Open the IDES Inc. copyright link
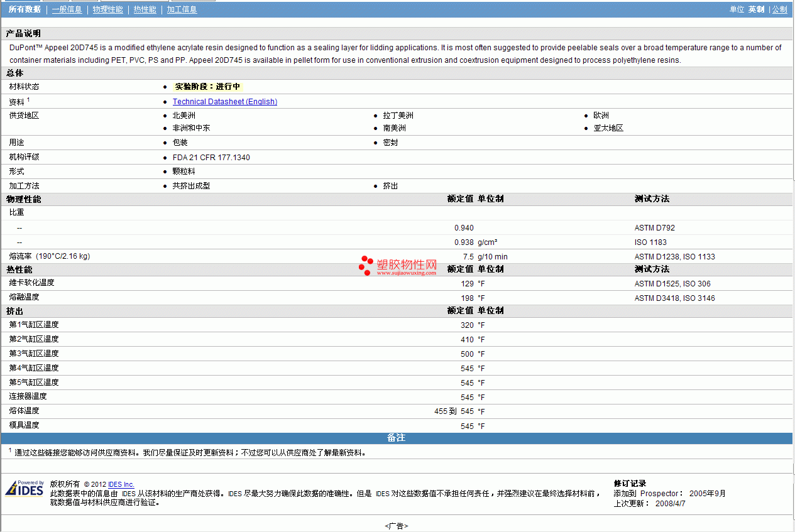The height and width of the screenshot is (532, 795). (121, 484)
